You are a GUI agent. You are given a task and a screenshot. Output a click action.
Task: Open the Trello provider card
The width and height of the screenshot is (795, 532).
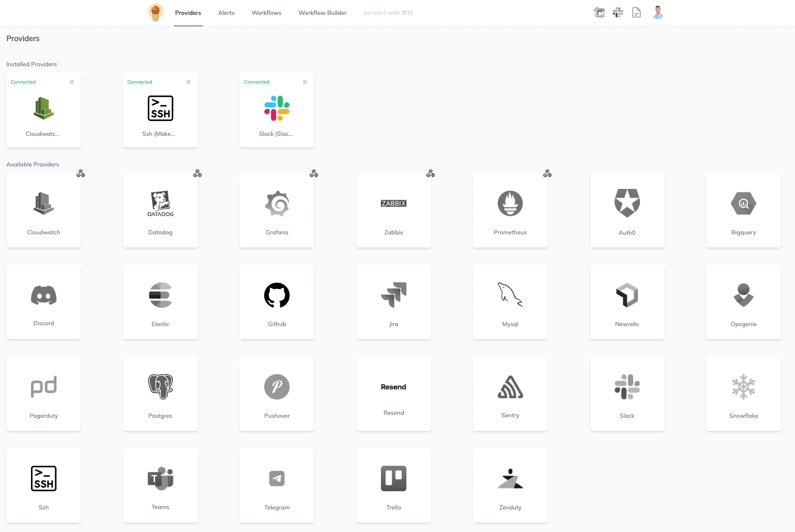394,485
